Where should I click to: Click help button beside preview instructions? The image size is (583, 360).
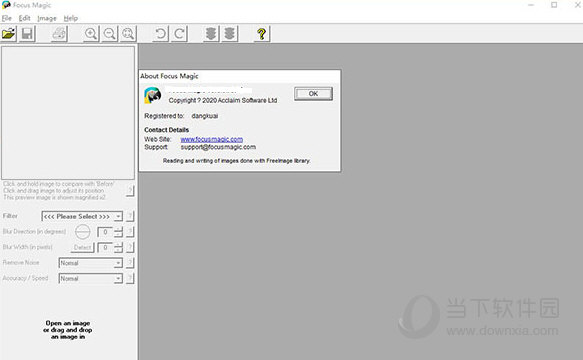pyautogui.click(x=130, y=190)
